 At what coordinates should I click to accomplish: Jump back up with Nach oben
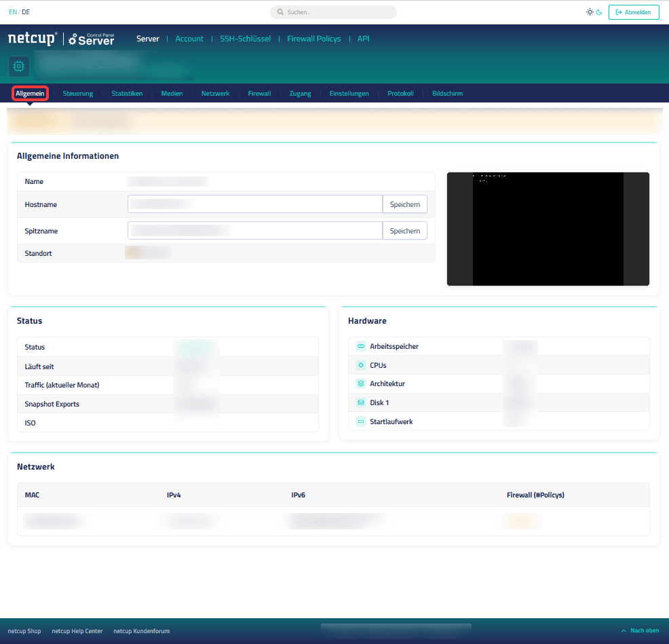click(x=640, y=630)
